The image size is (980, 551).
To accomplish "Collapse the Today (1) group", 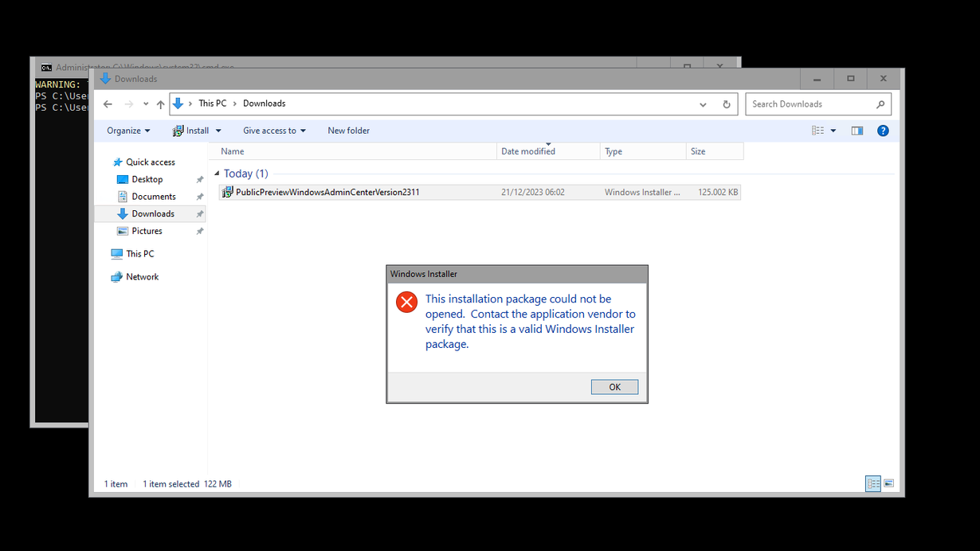I will click(217, 174).
